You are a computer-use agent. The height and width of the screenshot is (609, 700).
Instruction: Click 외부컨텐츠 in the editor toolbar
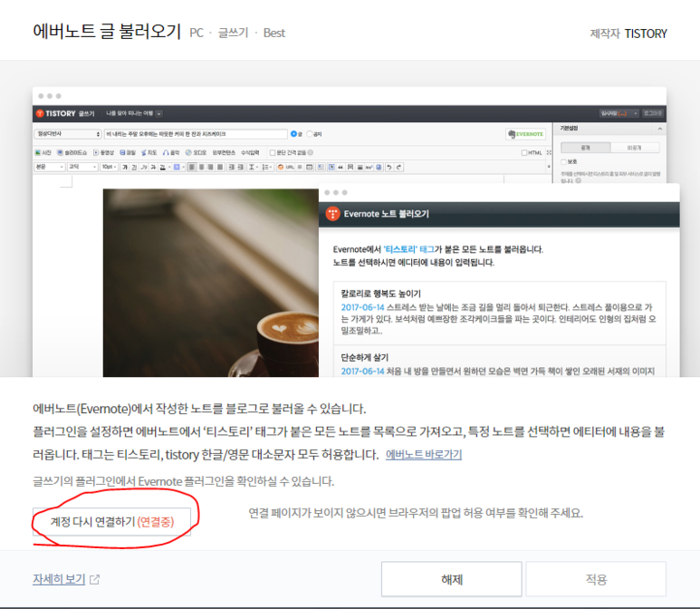(x=224, y=153)
